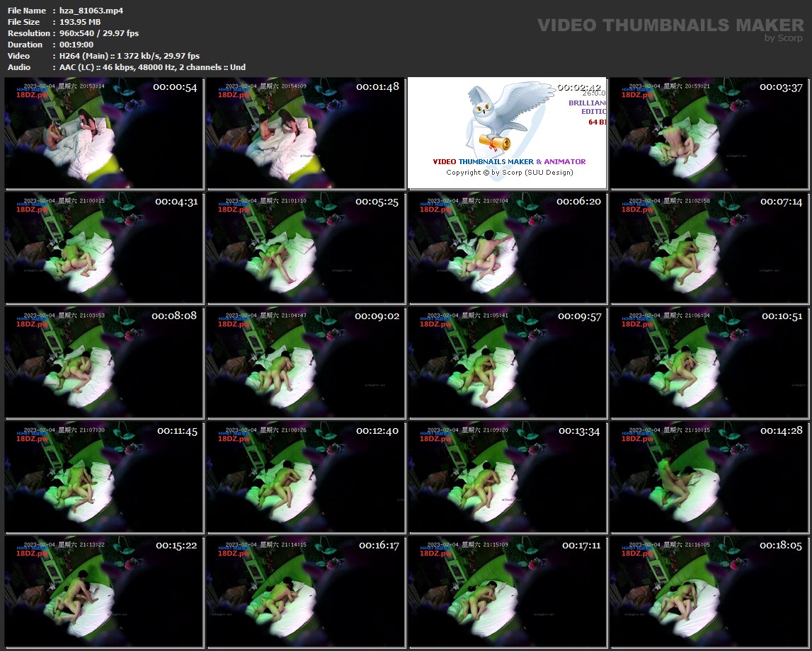Select the frame at 00:16:17
The height and width of the screenshot is (651, 812).
(306, 592)
